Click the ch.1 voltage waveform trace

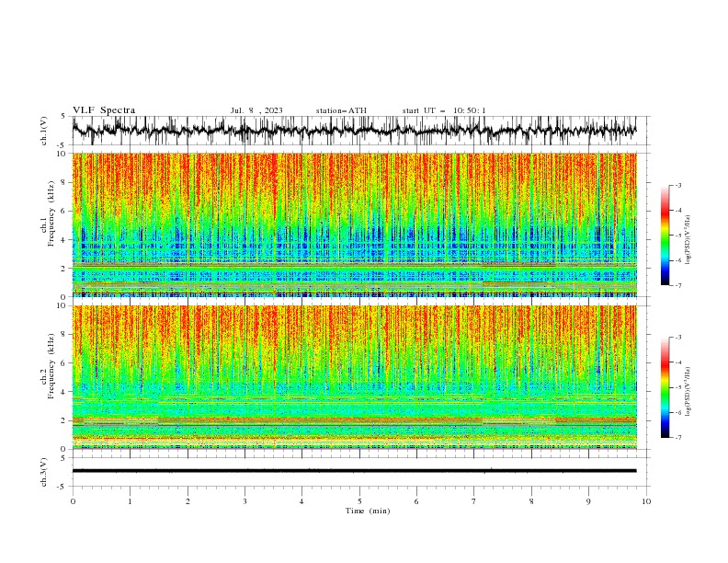point(355,131)
